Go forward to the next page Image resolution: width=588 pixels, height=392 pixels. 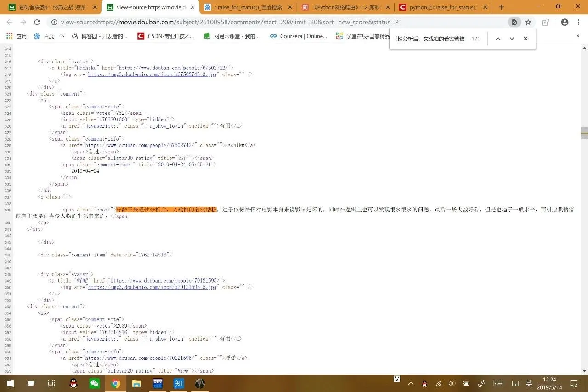coord(23,22)
